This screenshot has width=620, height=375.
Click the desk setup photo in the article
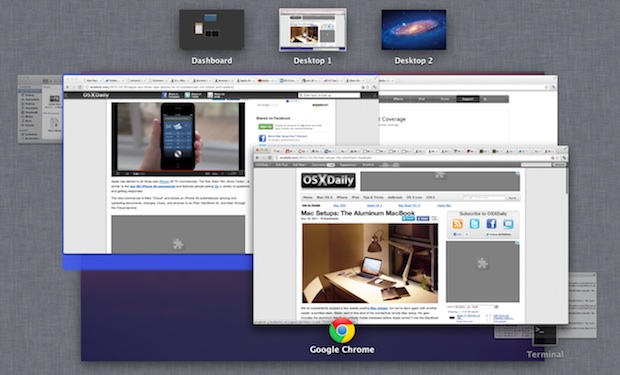pos(370,263)
